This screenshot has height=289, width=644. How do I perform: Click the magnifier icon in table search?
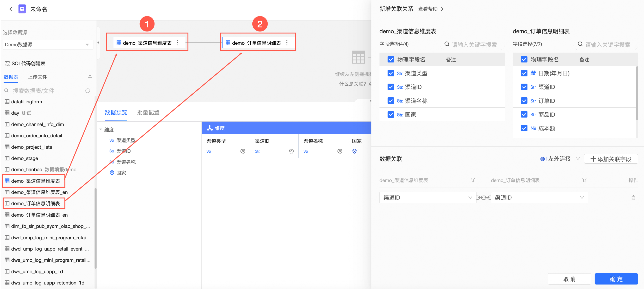pyautogui.click(x=7, y=91)
